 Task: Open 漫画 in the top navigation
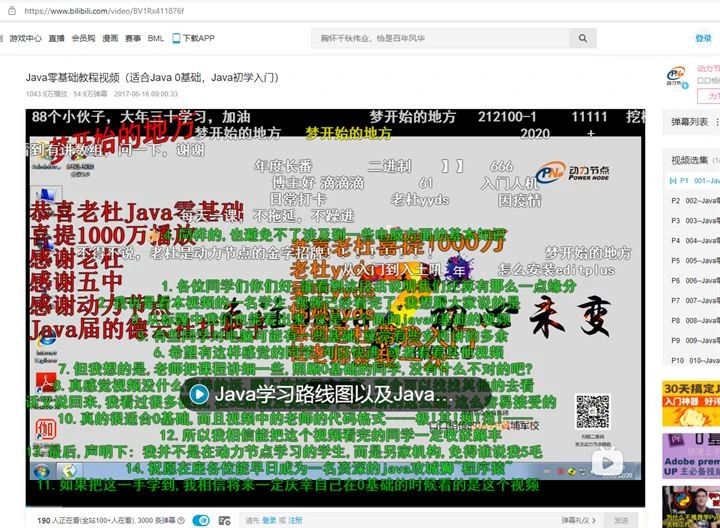(x=110, y=39)
